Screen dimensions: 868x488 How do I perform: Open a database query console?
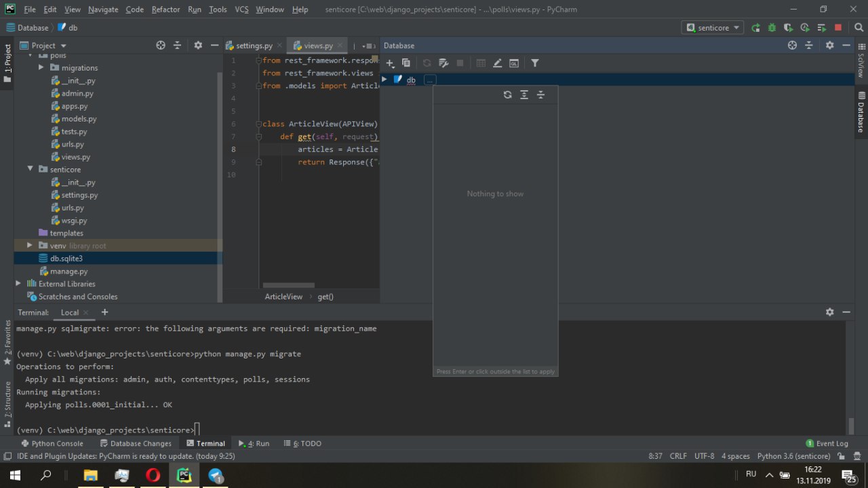tap(514, 63)
